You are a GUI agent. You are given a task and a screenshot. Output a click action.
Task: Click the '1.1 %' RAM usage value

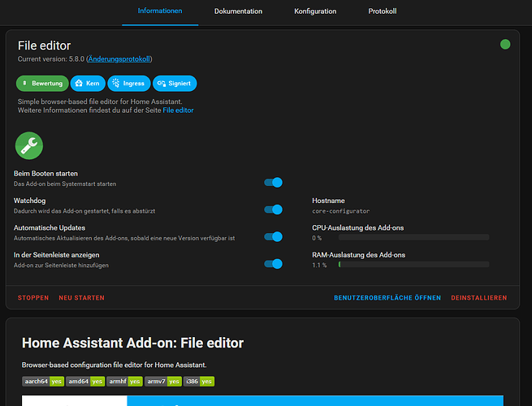(x=319, y=266)
